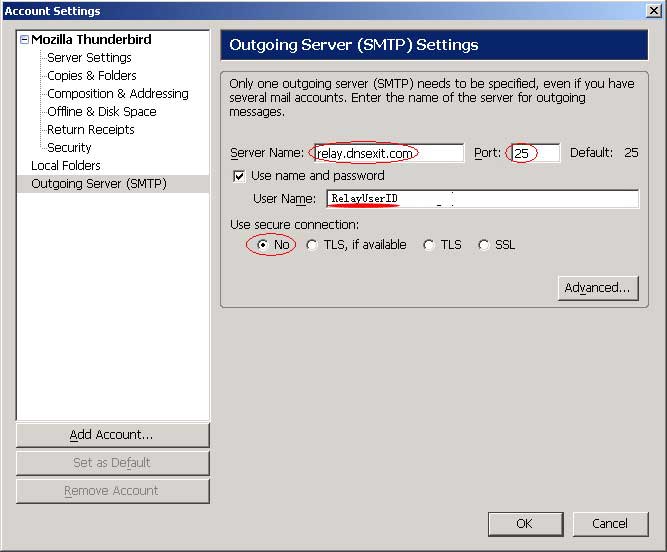The image size is (667, 552).
Task: Open the Advanced... server settings
Action: [x=597, y=288]
